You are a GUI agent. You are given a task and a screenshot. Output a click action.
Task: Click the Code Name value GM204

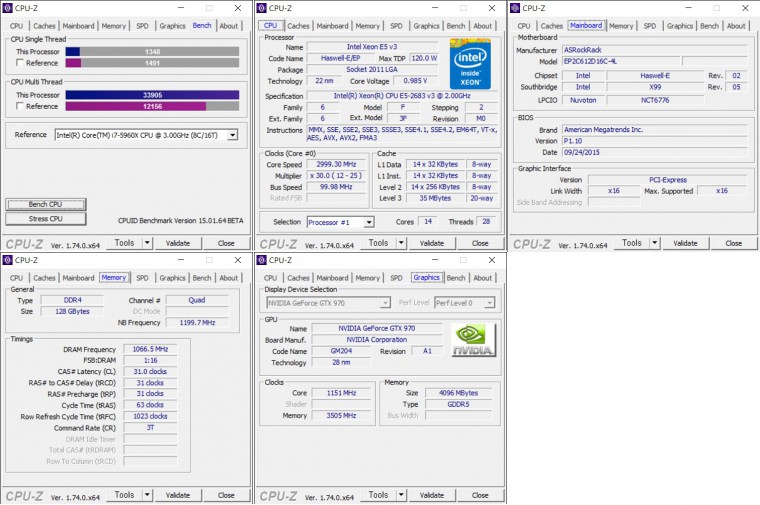[341, 351]
